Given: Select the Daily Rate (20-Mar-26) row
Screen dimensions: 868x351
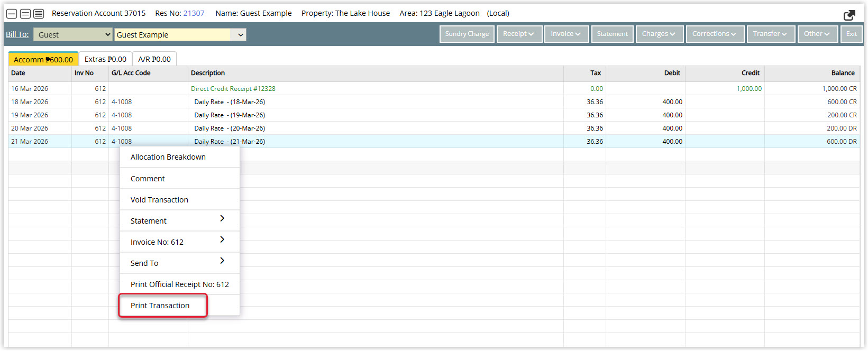Looking at the screenshot, I should [434, 128].
